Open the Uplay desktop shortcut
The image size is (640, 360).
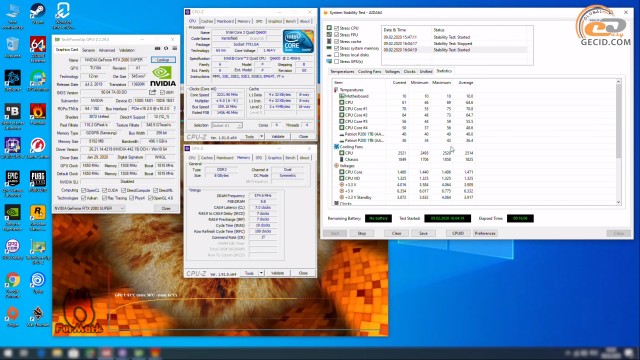[38, 282]
